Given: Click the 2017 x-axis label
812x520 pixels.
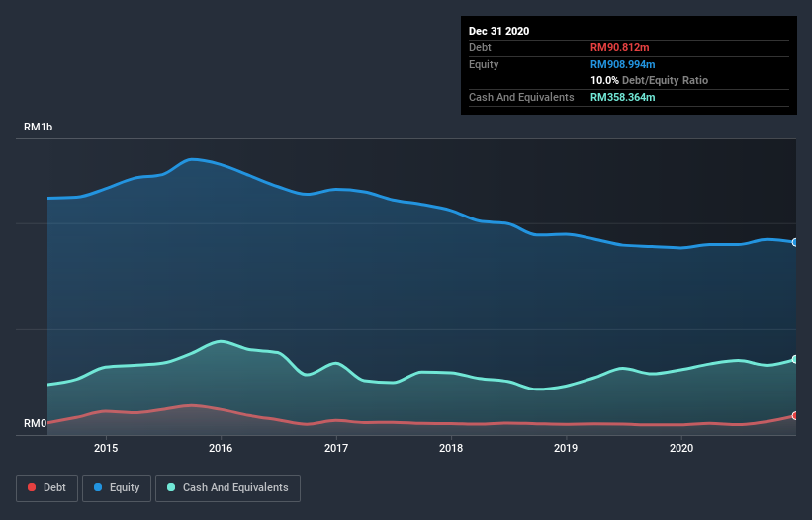Looking at the screenshot, I should pos(336,448).
